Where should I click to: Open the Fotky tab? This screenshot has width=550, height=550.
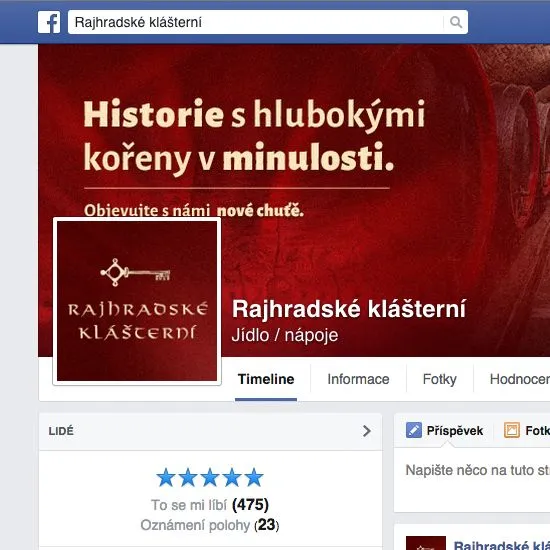pos(440,379)
